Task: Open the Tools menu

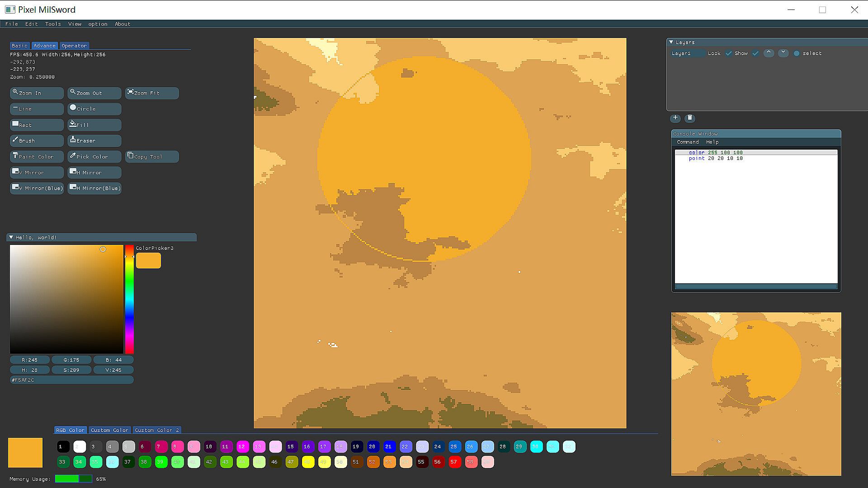Action: click(x=52, y=24)
